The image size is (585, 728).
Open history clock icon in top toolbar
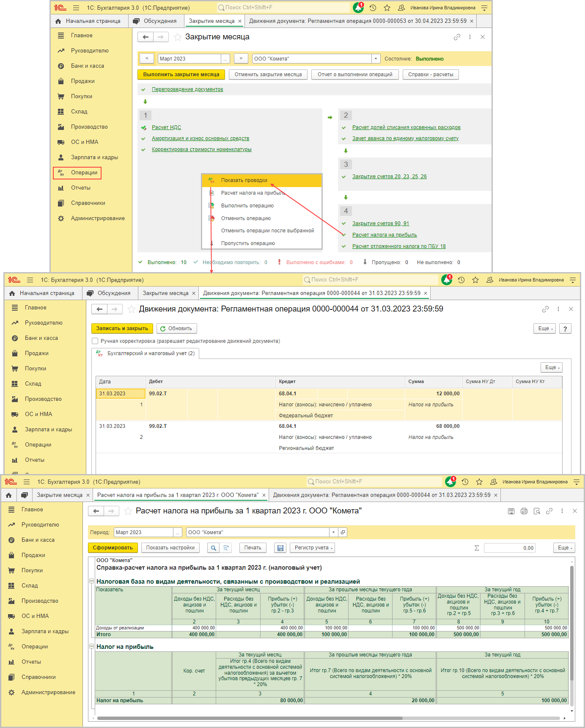tap(373, 8)
